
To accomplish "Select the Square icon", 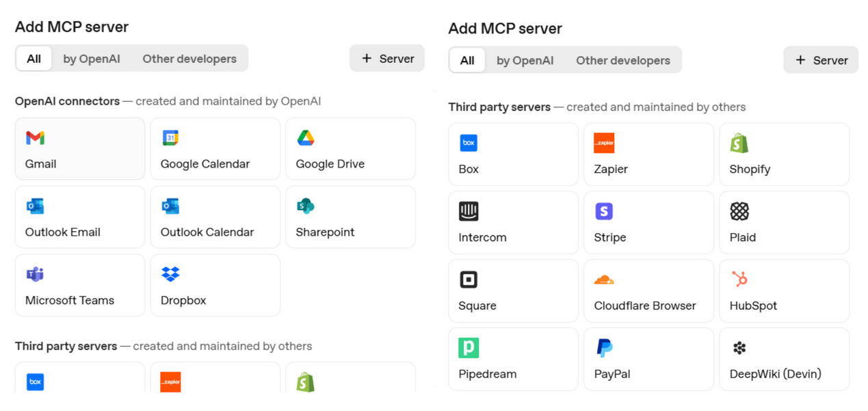I will click(469, 280).
